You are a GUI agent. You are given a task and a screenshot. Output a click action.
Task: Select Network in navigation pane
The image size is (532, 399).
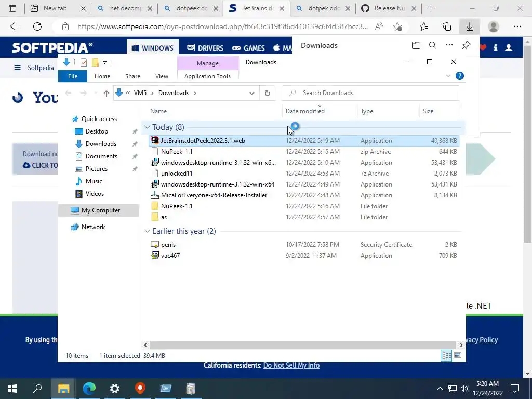pos(93,227)
